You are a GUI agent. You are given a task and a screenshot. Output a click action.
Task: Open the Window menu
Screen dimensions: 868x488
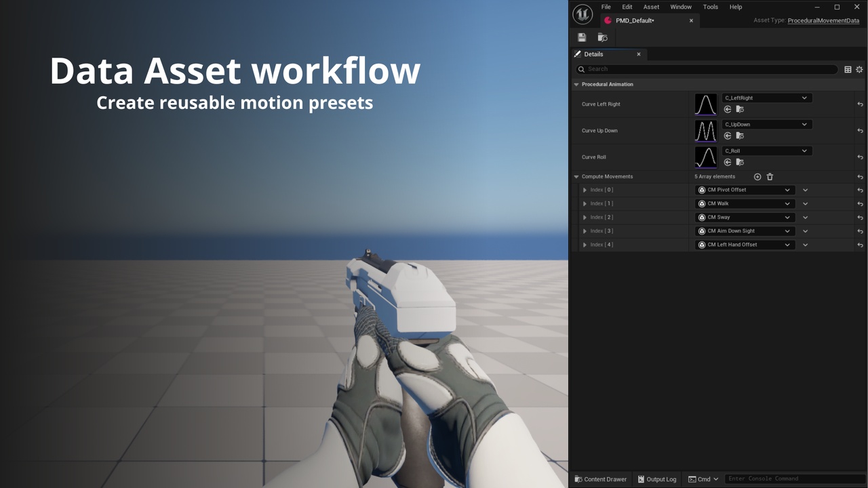[x=681, y=7]
